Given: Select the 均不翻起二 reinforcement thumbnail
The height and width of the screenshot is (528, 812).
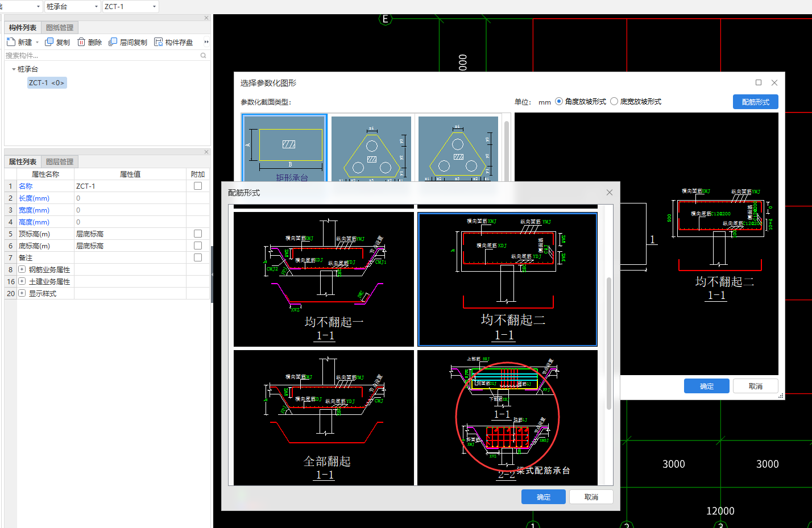Looking at the screenshot, I should (x=507, y=279).
